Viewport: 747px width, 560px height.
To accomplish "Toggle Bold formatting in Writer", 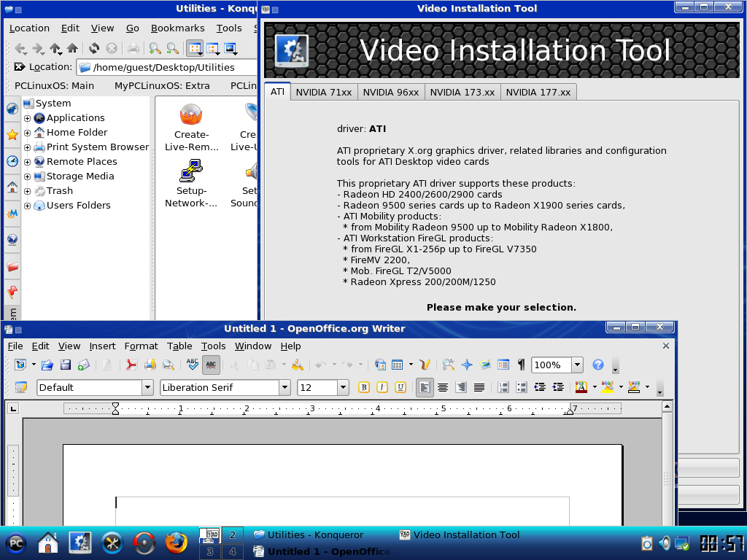I will coord(364,387).
